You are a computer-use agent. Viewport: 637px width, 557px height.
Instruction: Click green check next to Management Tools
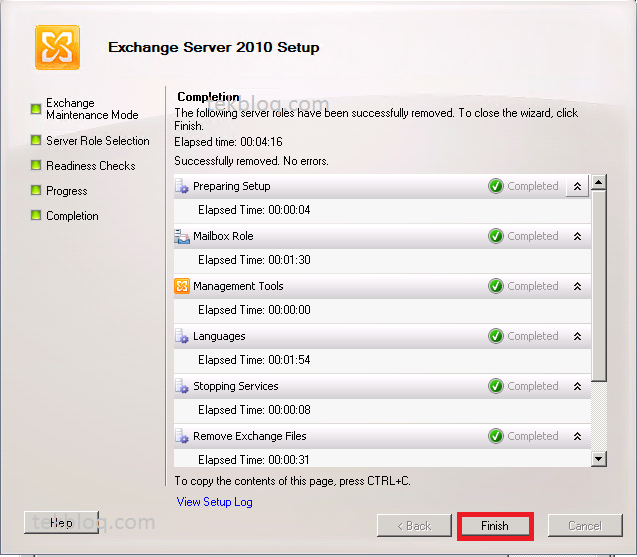coord(496,286)
